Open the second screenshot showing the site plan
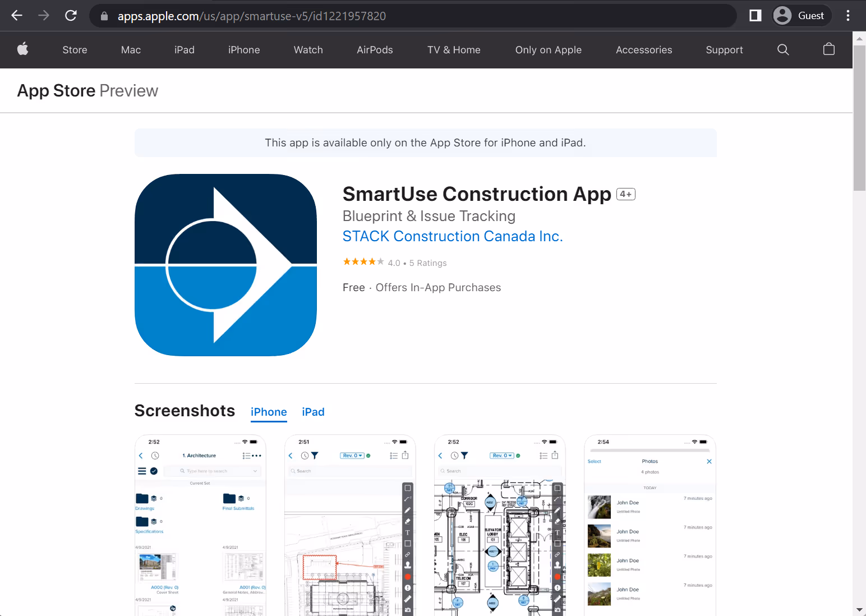866x616 pixels. point(350,525)
